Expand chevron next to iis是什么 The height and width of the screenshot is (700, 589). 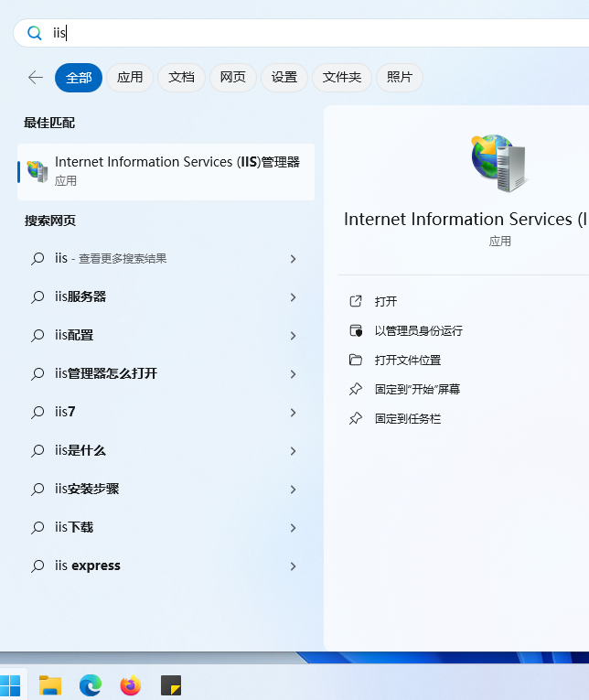click(294, 451)
